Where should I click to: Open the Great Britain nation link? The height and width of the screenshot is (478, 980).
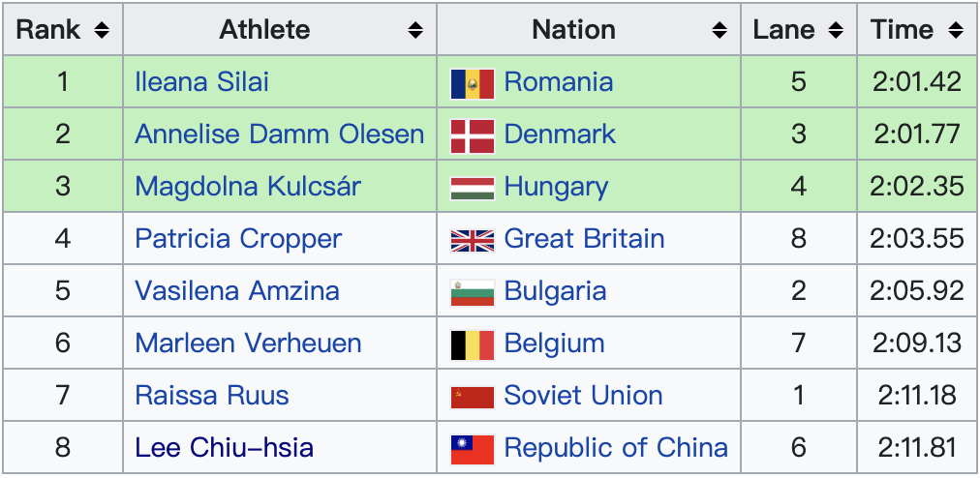[x=584, y=238]
